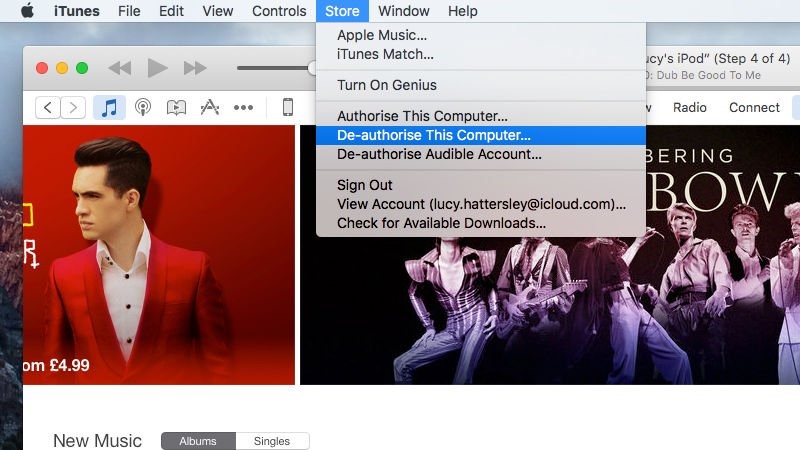Image resolution: width=800 pixels, height=450 pixels.
Task: Select Check for Available Downloads
Action: tap(441, 223)
